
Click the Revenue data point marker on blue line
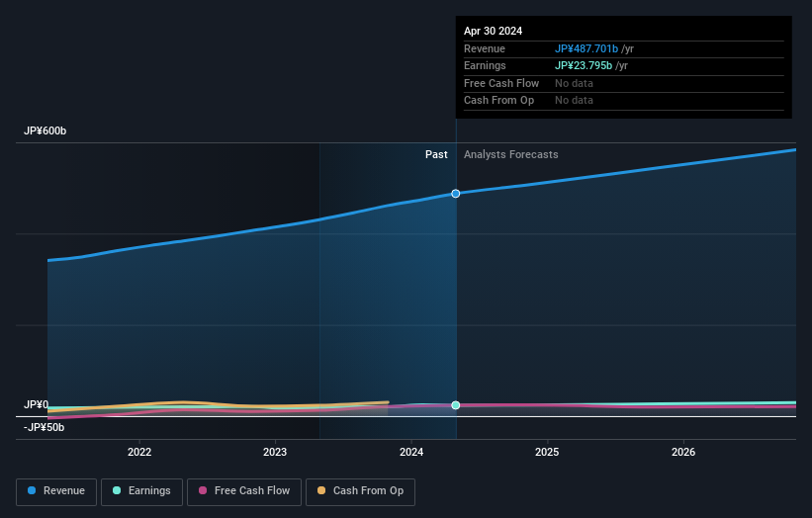click(x=456, y=194)
